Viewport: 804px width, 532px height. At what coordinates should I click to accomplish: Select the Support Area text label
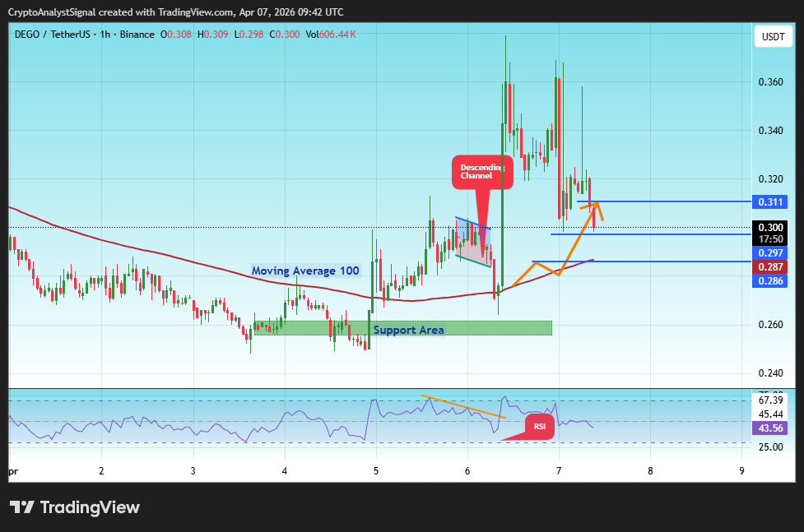click(409, 330)
